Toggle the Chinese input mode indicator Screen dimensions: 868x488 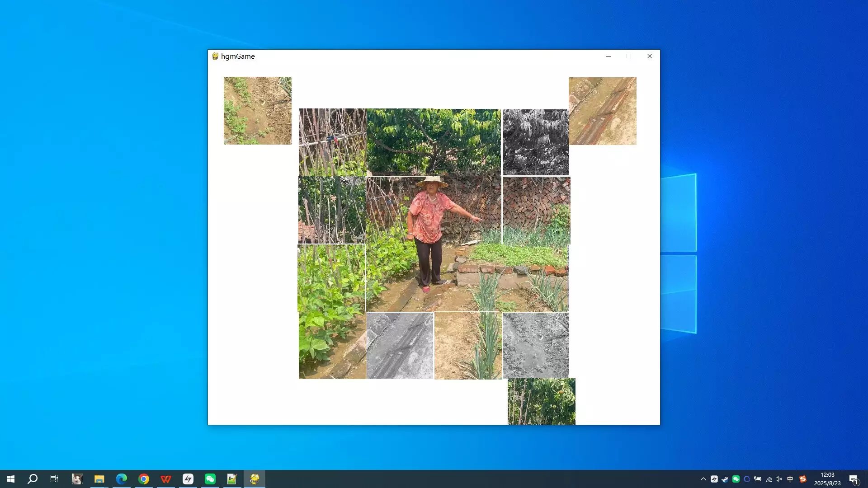click(x=790, y=479)
